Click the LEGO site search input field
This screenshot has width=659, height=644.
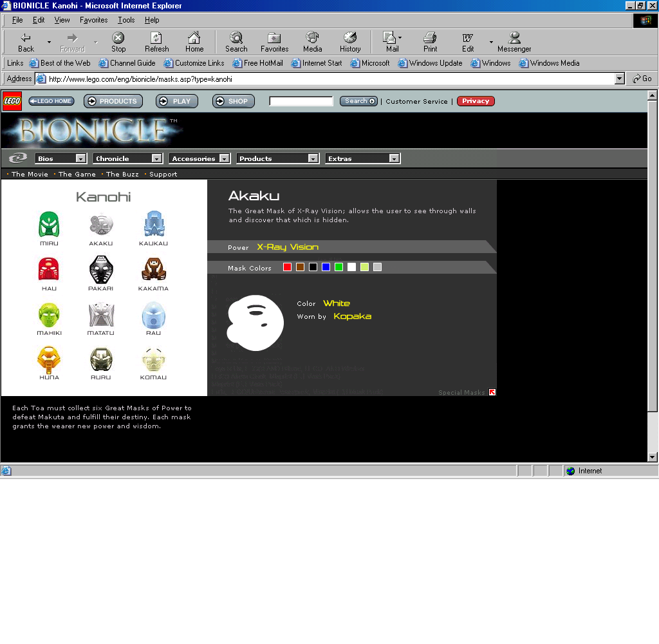[301, 101]
